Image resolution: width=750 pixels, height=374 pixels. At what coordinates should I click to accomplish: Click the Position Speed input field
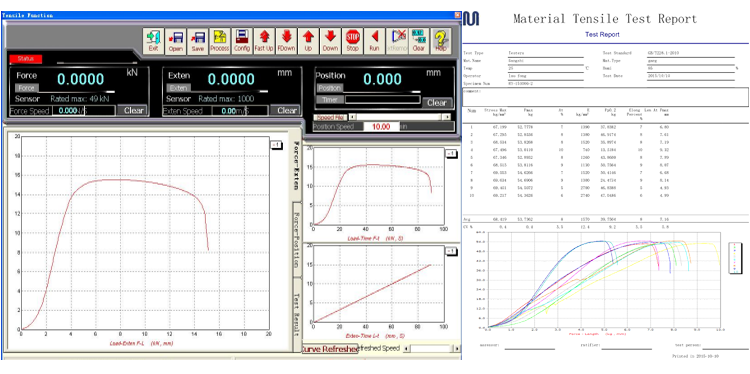click(382, 127)
